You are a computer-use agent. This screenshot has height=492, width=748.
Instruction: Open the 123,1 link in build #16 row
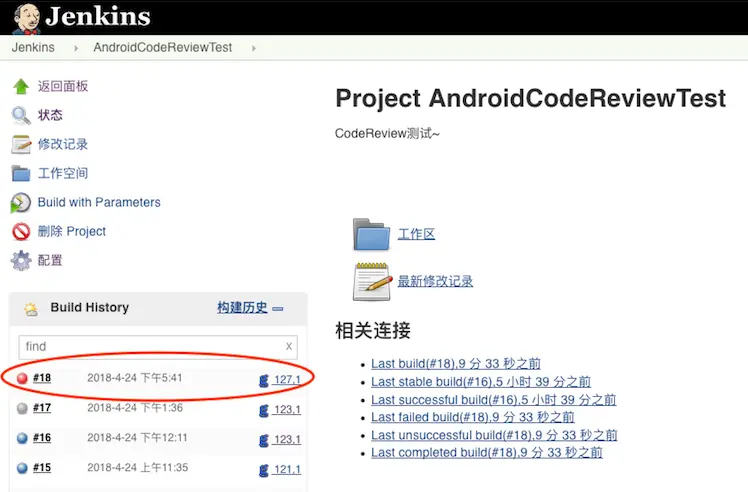click(287, 440)
